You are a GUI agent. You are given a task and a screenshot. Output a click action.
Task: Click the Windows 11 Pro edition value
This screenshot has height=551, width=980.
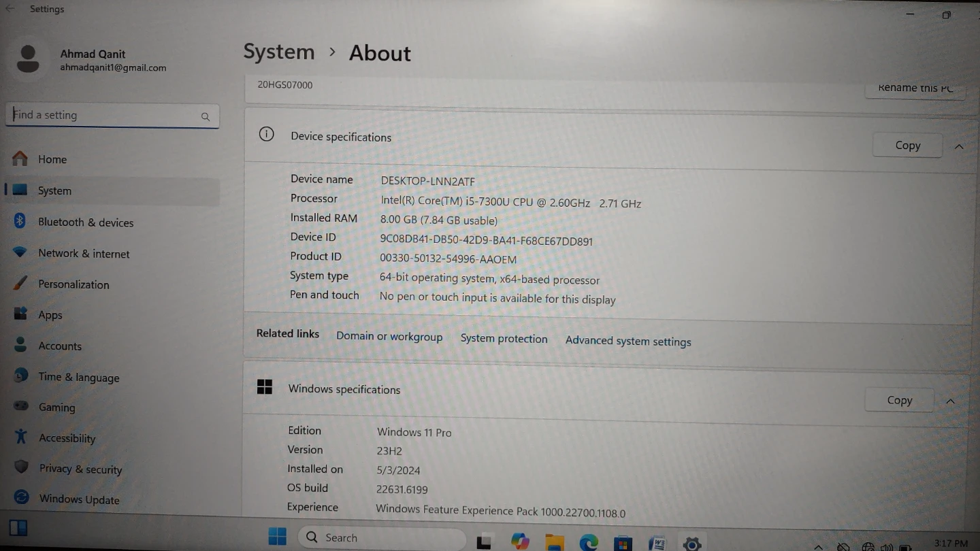tap(414, 432)
